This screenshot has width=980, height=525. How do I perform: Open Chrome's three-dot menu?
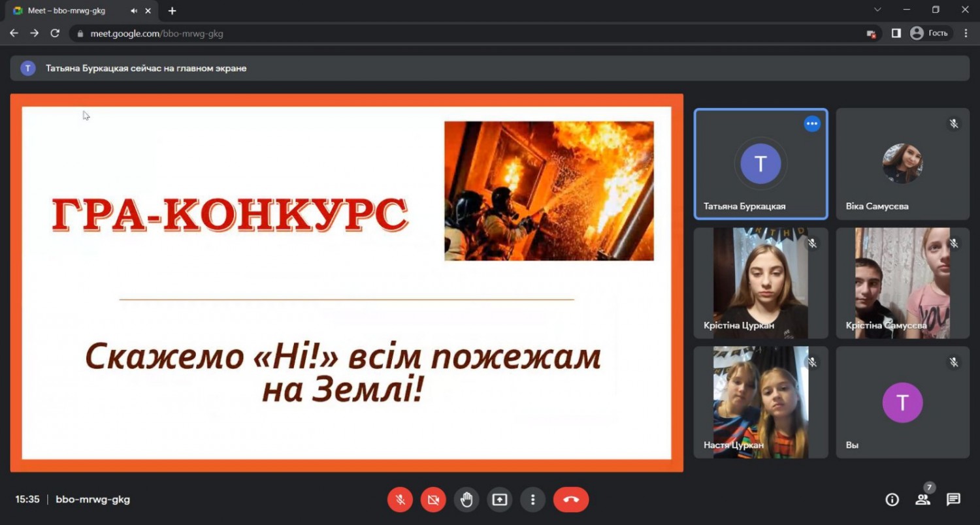click(966, 33)
